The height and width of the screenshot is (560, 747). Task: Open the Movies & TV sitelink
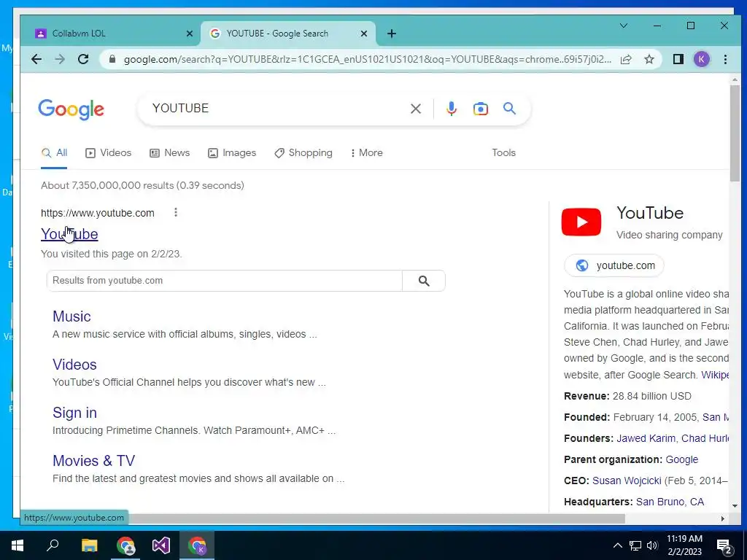(94, 461)
